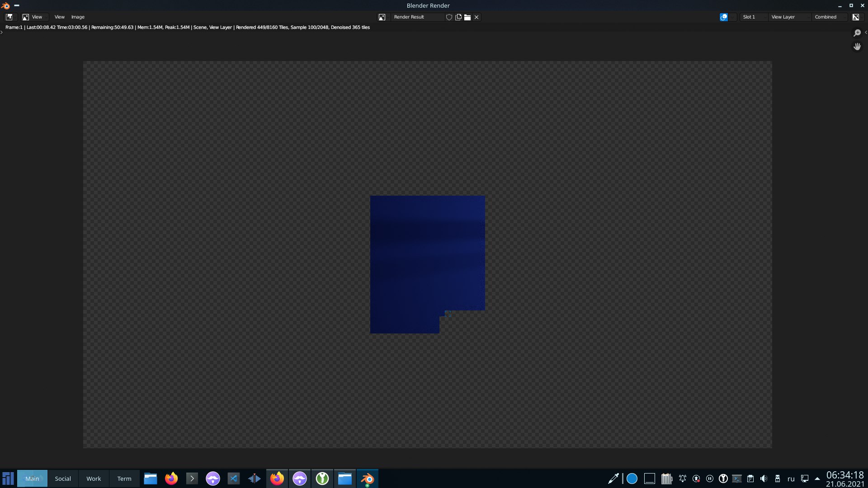This screenshot has height=488, width=868.
Task: Click the open image folder icon
Action: pos(467,17)
